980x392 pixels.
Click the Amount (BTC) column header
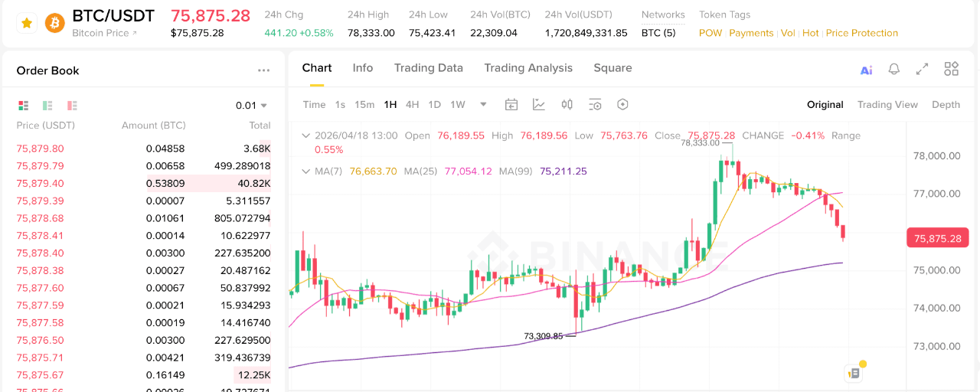(154, 126)
